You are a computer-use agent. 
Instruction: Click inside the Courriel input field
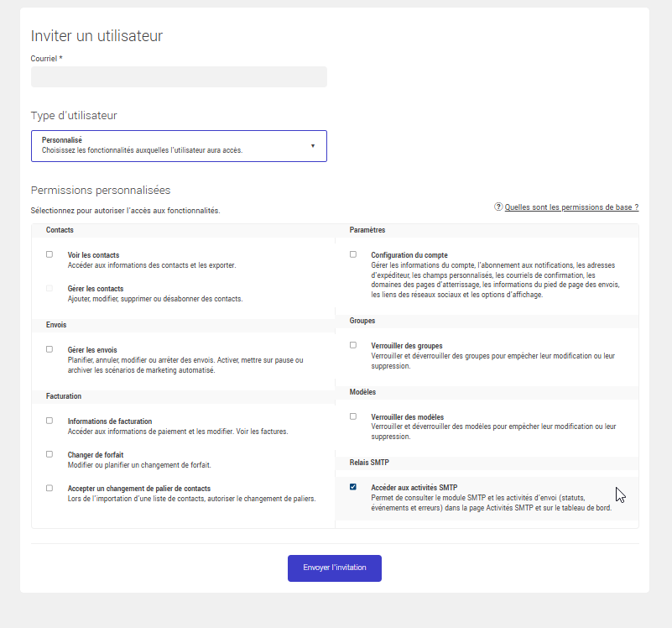click(x=179, y=76)
